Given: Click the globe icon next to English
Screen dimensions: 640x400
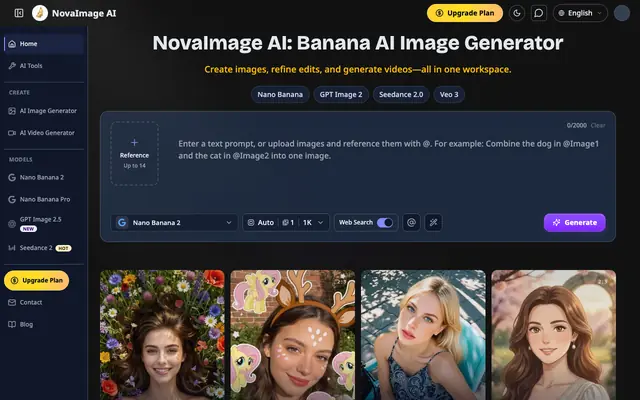Looking at the screenshot, I should pyautogui.click(x=562, y=13).
